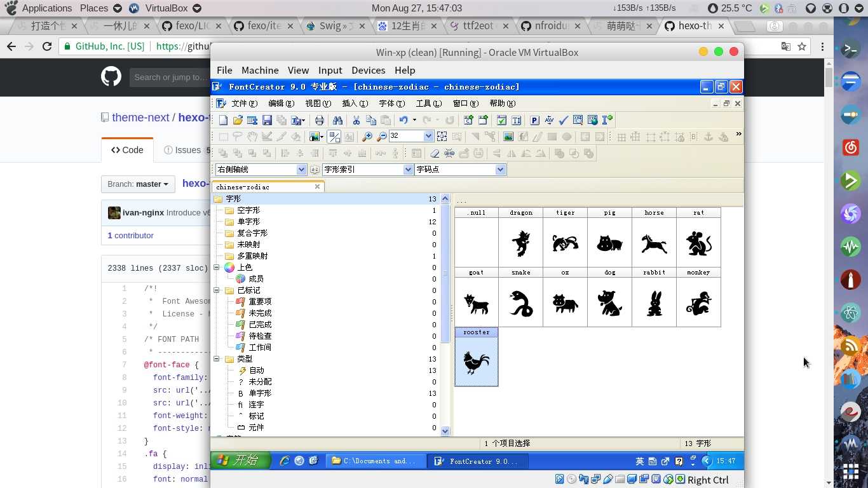The width and height of the screenshot is (868, 488).
Task: Click the Fit to window zoom icon
Action: tap(442, 137)
